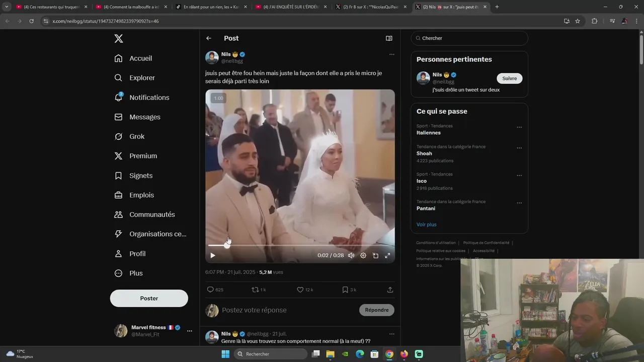Open a new browser tab
The height and width of the screenshot is (362, 644).
pos(497,7)
